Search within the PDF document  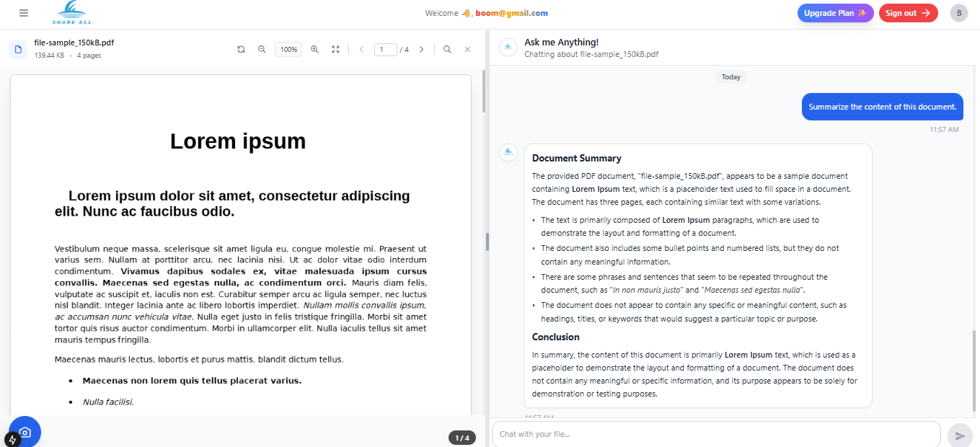click(447, 50)
